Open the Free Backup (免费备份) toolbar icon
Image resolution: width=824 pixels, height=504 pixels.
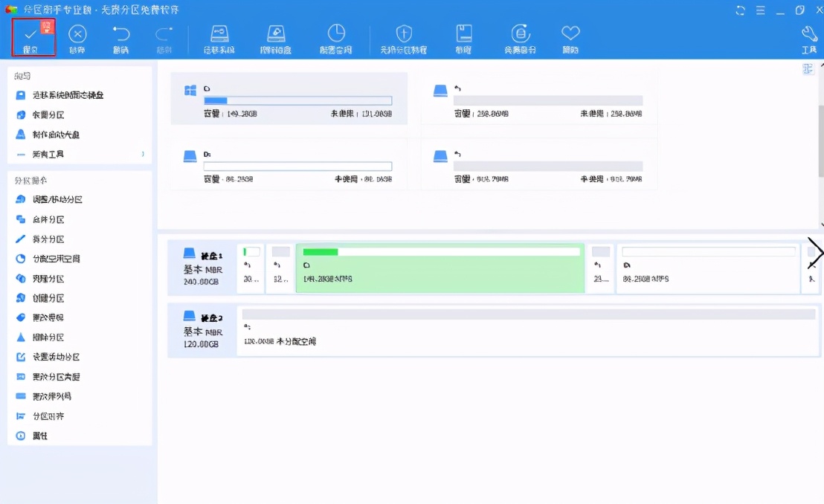521,39
